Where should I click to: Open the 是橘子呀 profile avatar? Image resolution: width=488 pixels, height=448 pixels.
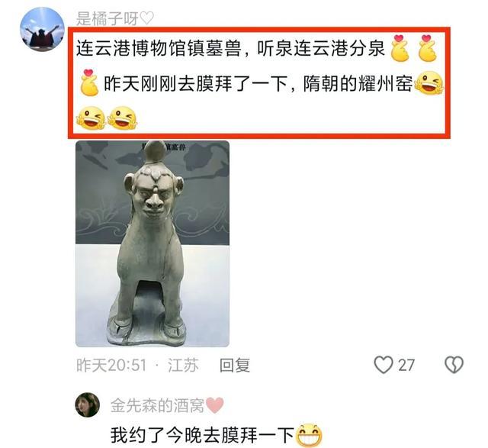coord(42,29)
